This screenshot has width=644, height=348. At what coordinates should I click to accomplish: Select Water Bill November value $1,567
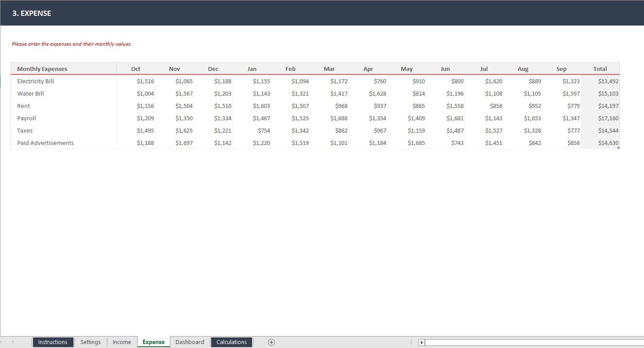[175, 93]
